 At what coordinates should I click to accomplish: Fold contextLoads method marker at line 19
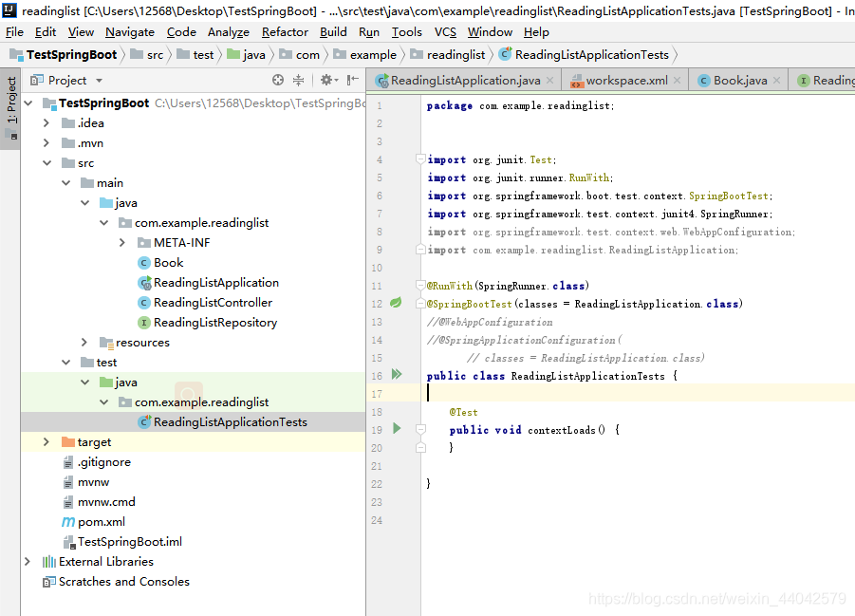pos(420,430)
